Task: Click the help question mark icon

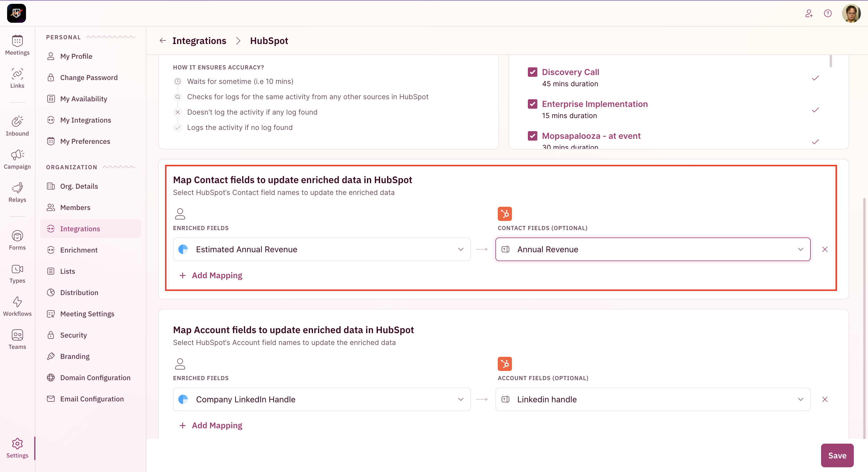Action: pos(828,14)
